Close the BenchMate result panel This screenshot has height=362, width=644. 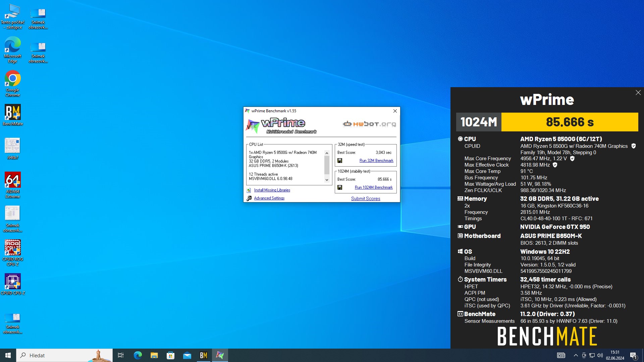click(x=638, y=93)
